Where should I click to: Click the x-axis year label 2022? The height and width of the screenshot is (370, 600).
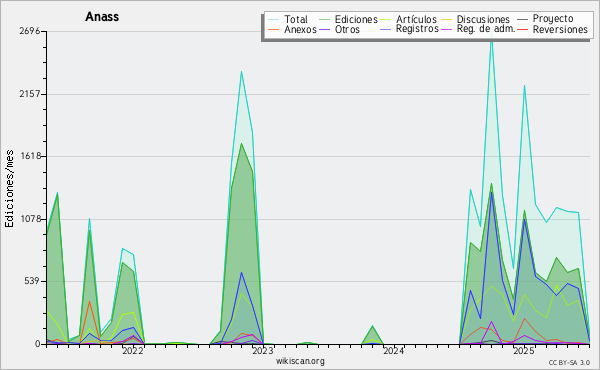(x=133, y=351)
